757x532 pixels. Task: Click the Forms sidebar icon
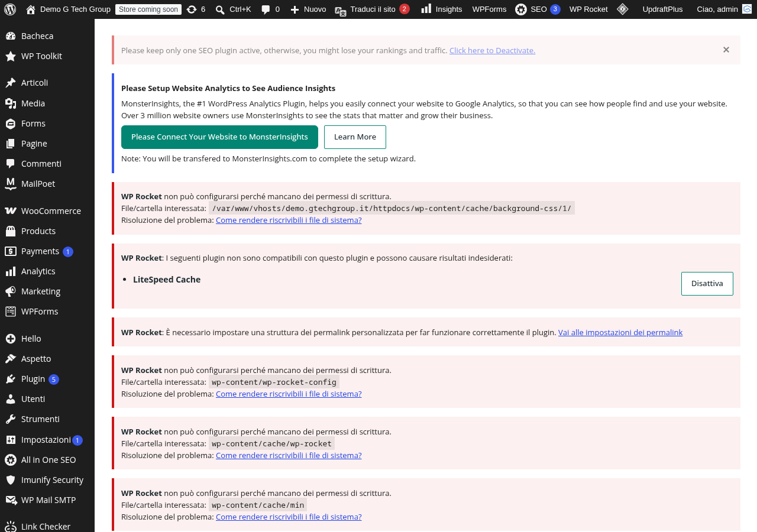[x=11, y=124]
